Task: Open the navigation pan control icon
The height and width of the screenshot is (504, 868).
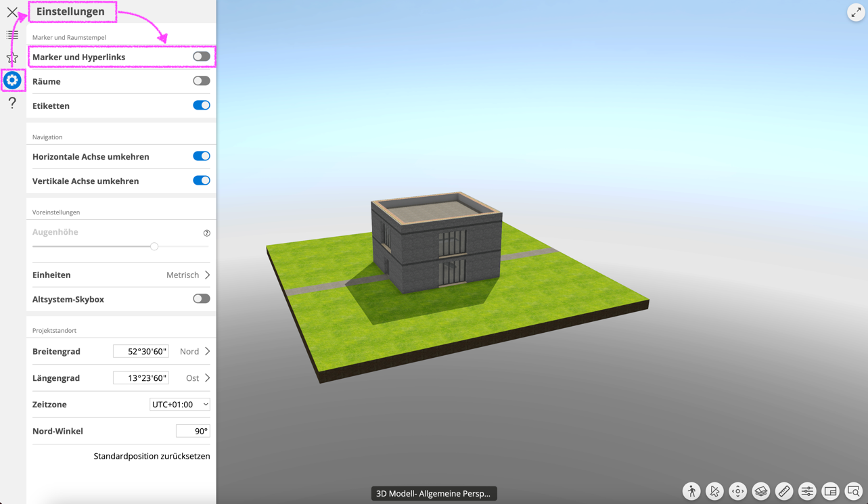Action: [x=737, y=491]
